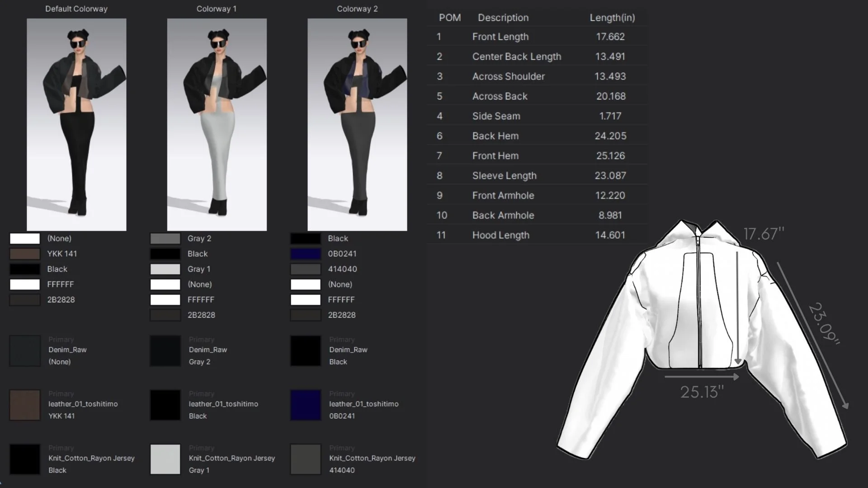The width and height of the screenshot is (868, 488).
Task: Click the 23.09" sleeve measurement label on sketch
Action: point(825,324)
